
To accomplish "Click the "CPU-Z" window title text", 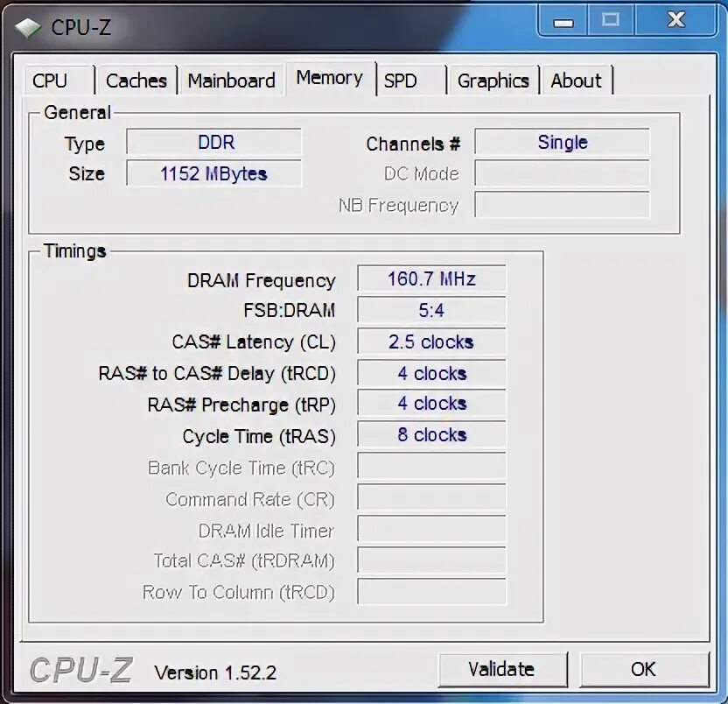I will (81, 27).
